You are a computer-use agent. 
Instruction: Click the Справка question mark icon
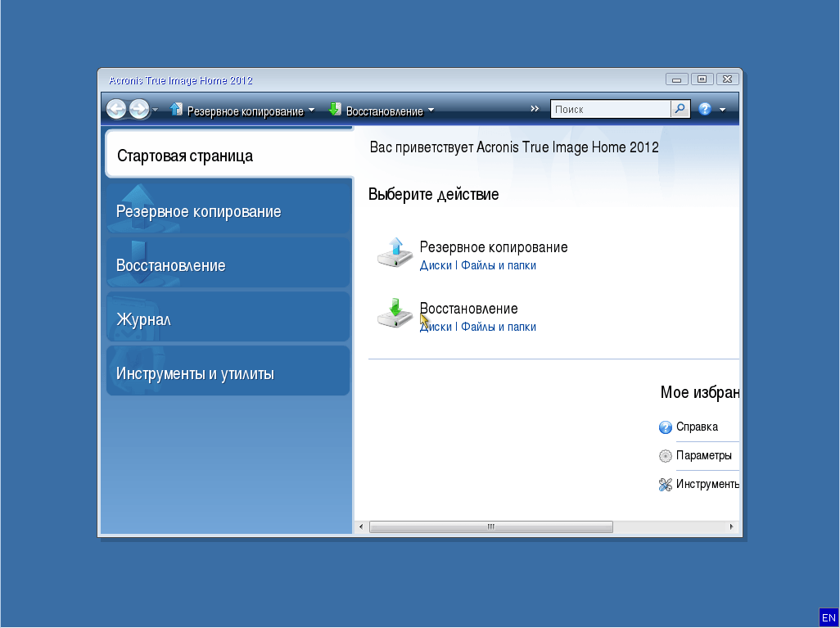tap(666, 427)
